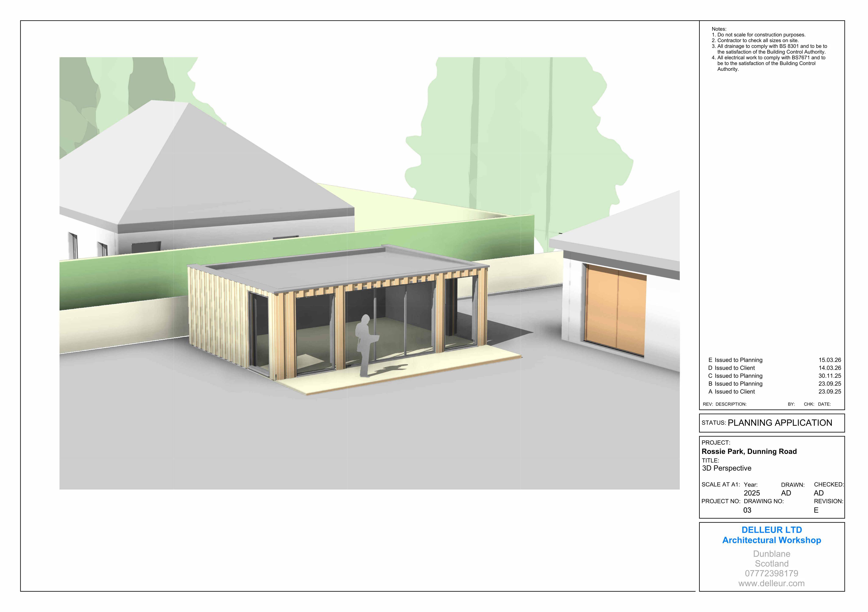Image resolution: width=868 pixels, height=612 pixels.
Task: Click note 2 'Contractor to check all sizes on site'
Action: [755, 40]
